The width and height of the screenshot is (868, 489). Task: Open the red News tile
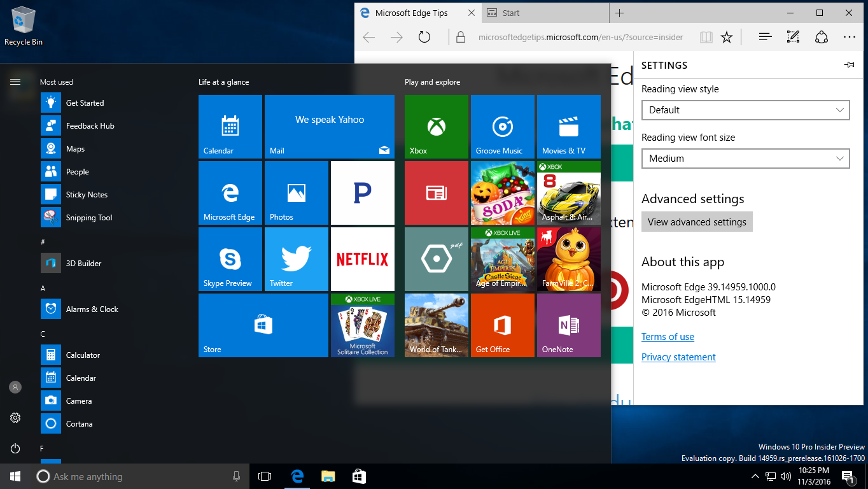[x=437, y=193]
